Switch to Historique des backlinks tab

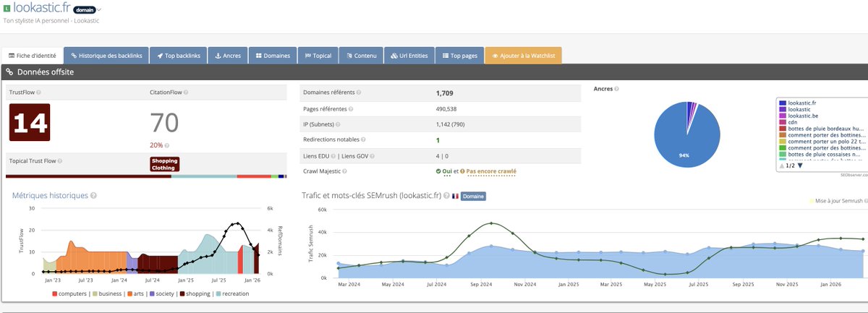tap(107, 55)
